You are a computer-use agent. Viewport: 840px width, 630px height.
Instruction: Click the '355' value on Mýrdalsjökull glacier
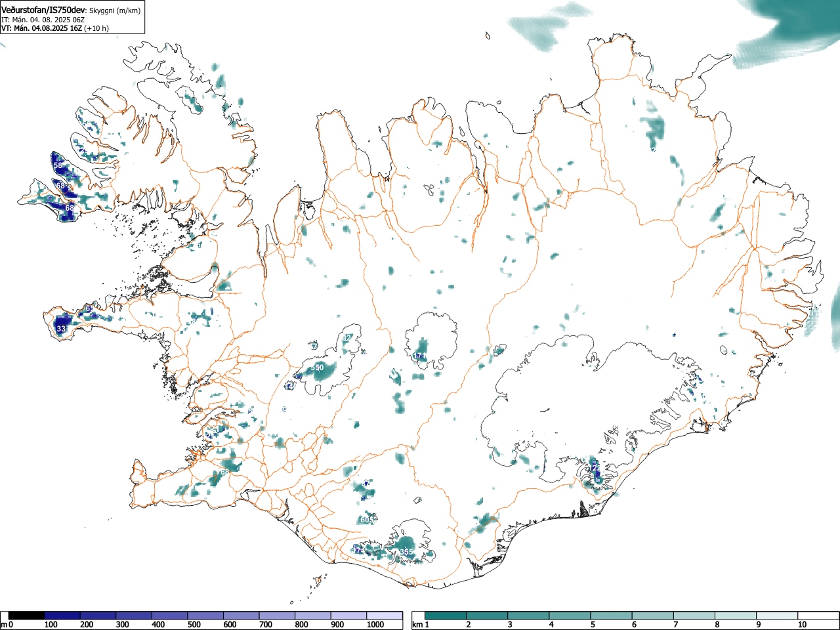coord(407,552)
